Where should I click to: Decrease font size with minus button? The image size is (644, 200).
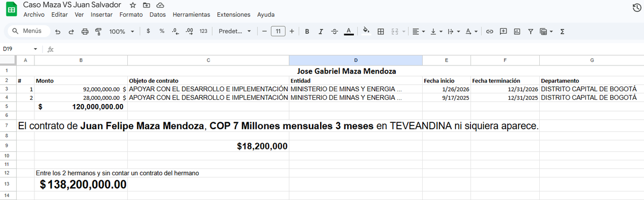point(264,31)
